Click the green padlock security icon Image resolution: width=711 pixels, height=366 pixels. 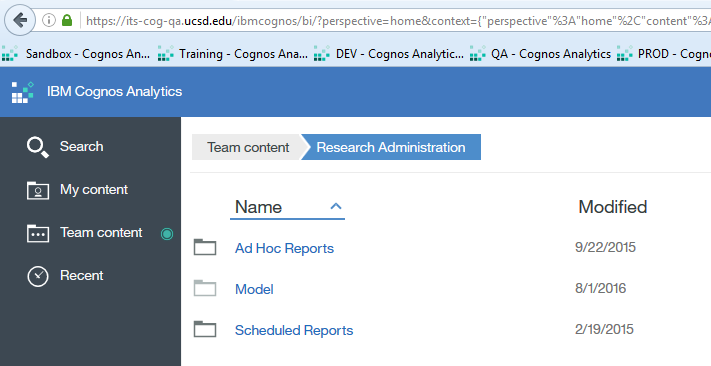coord(67,20)
